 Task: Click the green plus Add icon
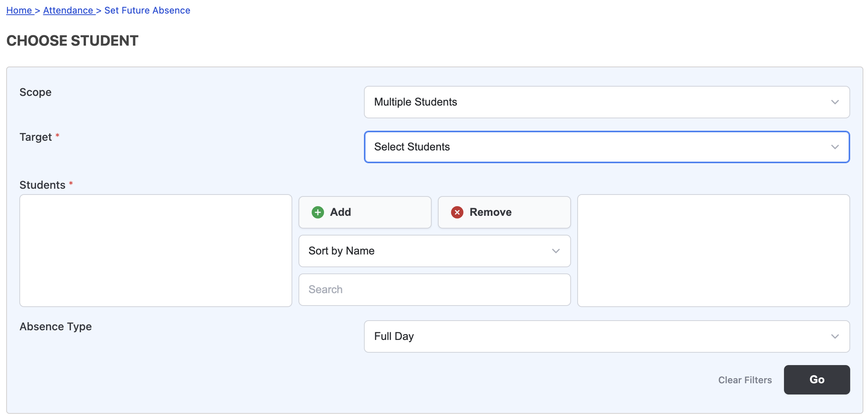click(x=317, y=212)
